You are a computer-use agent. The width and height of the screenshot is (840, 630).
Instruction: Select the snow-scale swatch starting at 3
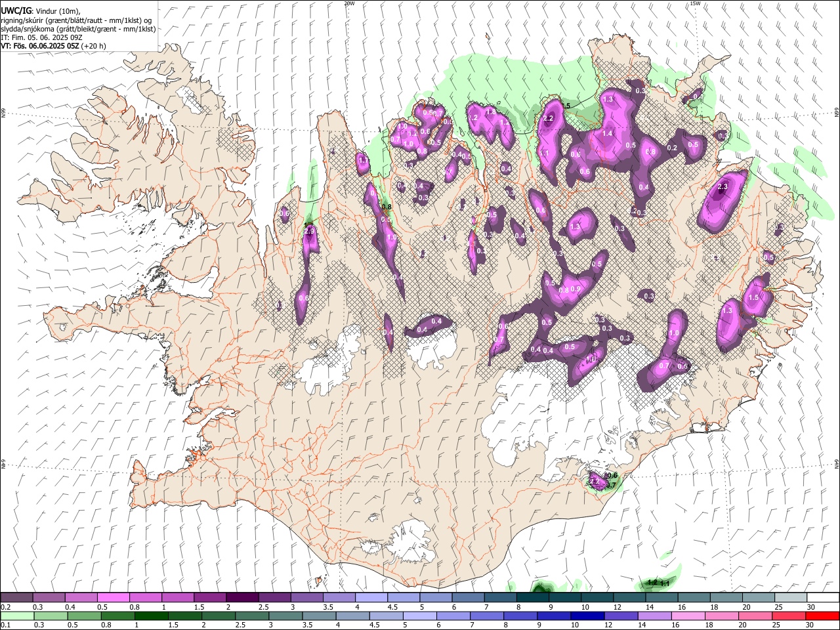tap(306, 597)
